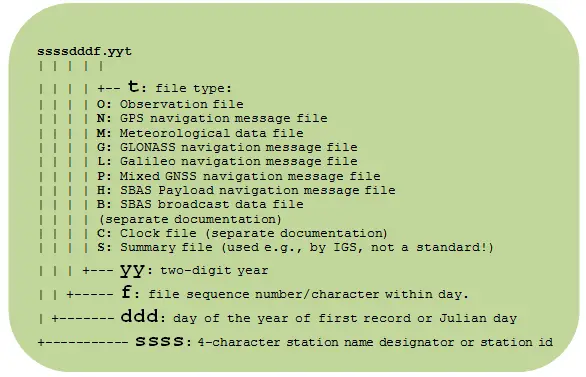Click the 'two-digit year' description

214,270
